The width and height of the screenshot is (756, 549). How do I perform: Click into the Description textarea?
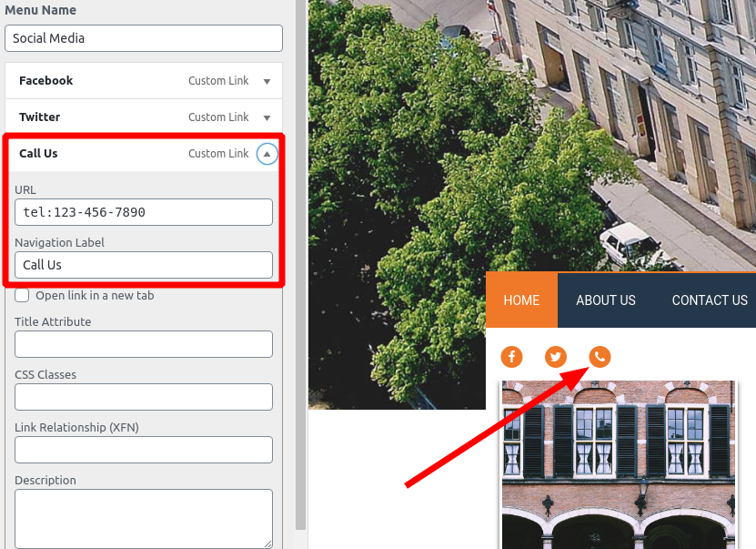144,518
